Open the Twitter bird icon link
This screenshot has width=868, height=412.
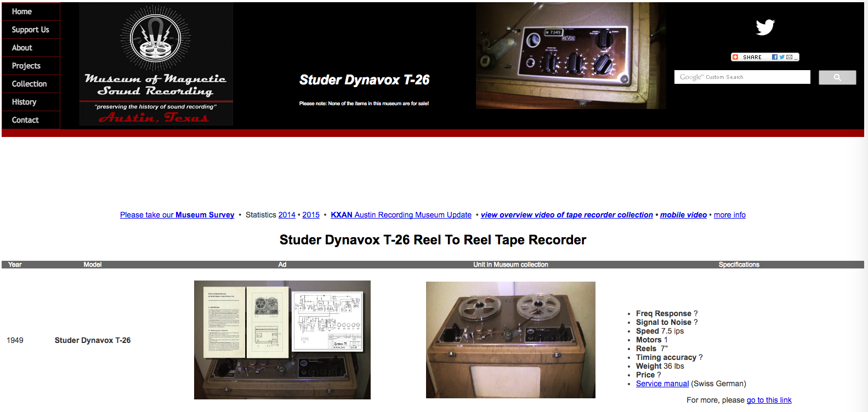(x=765, y=27)
